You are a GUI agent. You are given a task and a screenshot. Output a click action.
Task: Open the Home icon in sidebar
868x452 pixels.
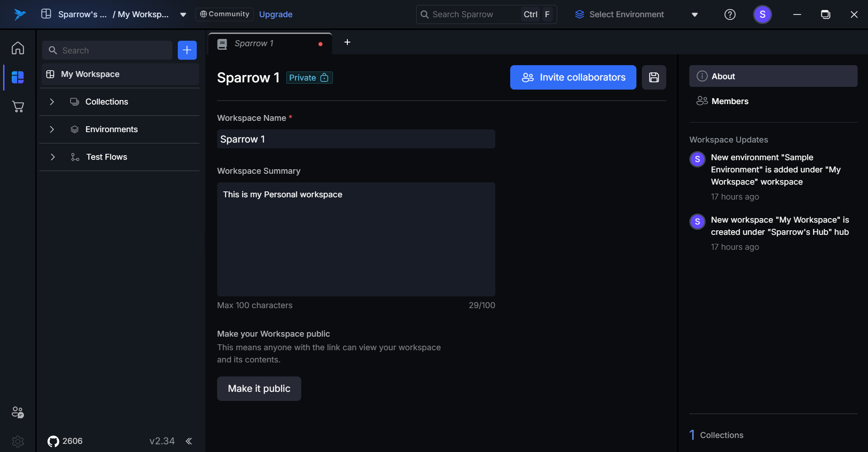pyautogui.click(x=18, y=48)
